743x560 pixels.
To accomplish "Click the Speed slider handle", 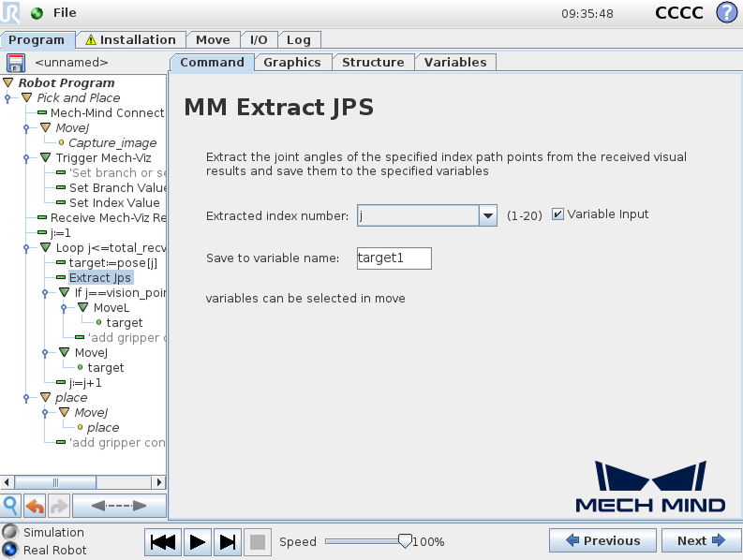I will pos(405,541).
